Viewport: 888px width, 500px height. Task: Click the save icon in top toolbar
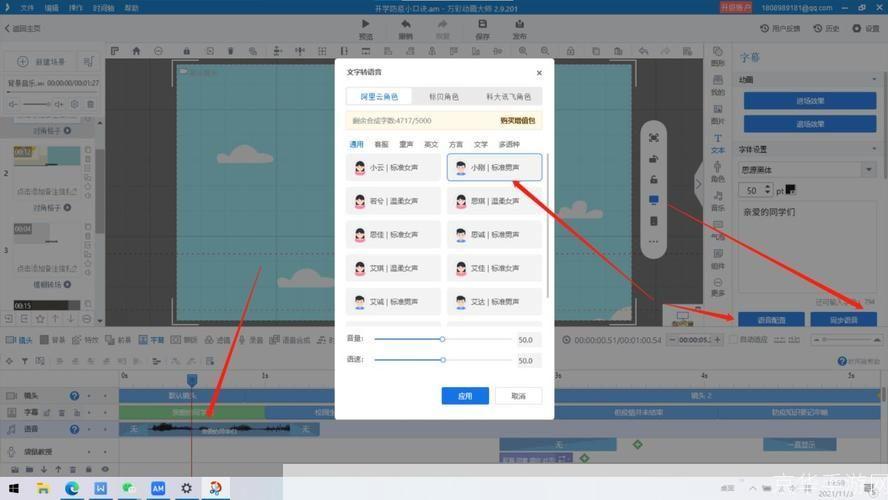click(x=483, y=24)
